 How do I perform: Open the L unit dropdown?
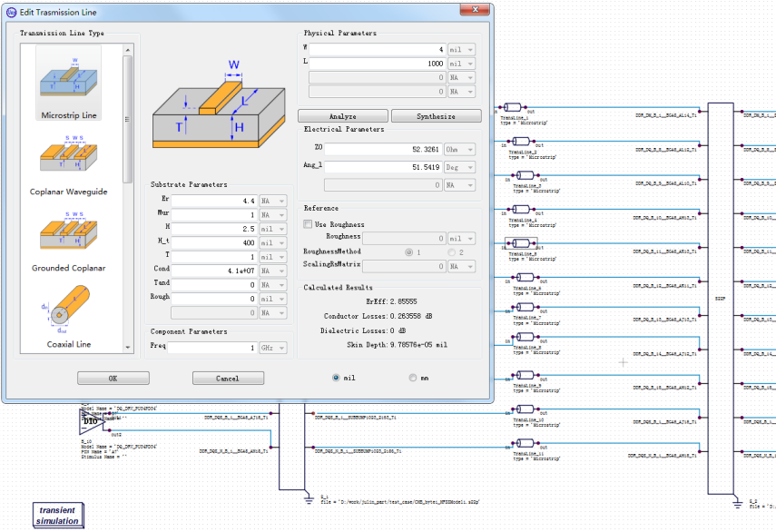[x=461, y=64]
